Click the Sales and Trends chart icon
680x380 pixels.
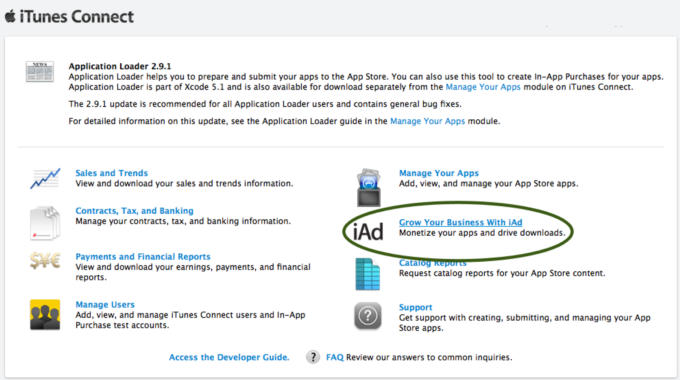pyautogui.click(x=45, y=179)
